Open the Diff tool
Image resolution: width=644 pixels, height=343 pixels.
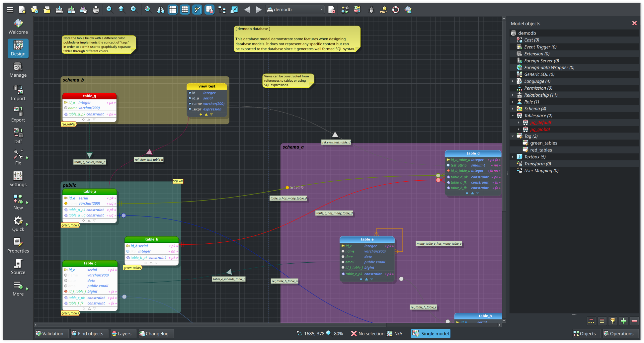(x=18, y=136)
